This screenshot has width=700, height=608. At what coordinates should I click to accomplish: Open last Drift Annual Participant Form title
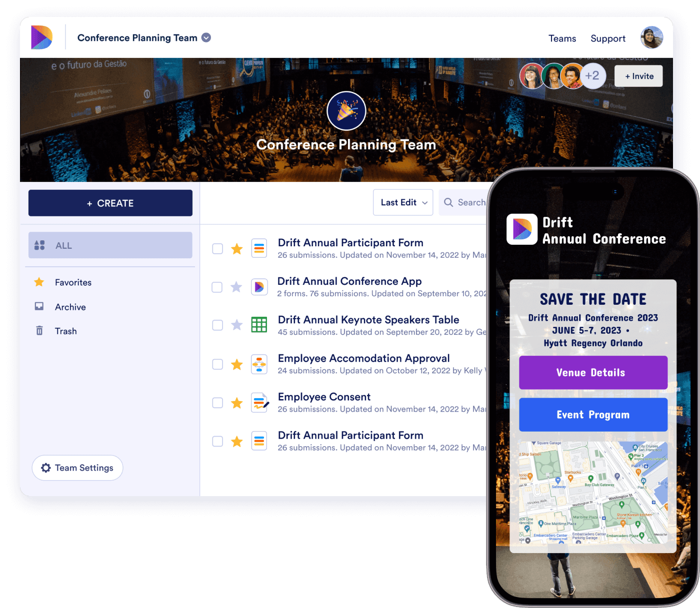tap(350, 435)
